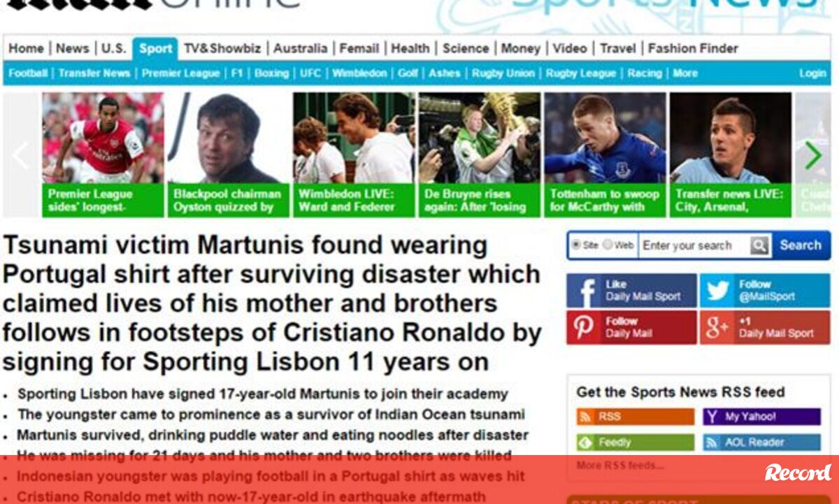The image size is (839, 504).
Task: Show previous carousel stories with left arrow
Action: click(x=20, y=155)
